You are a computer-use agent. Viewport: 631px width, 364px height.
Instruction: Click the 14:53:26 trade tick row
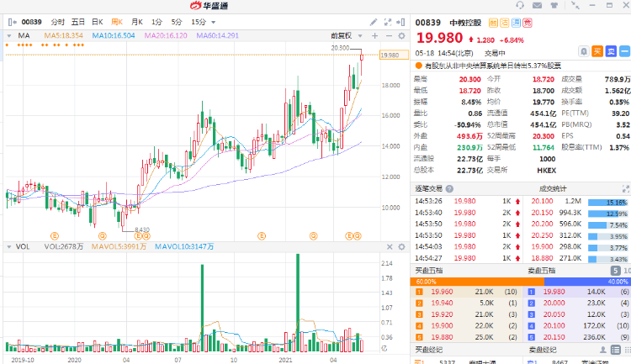coord(468,201)
